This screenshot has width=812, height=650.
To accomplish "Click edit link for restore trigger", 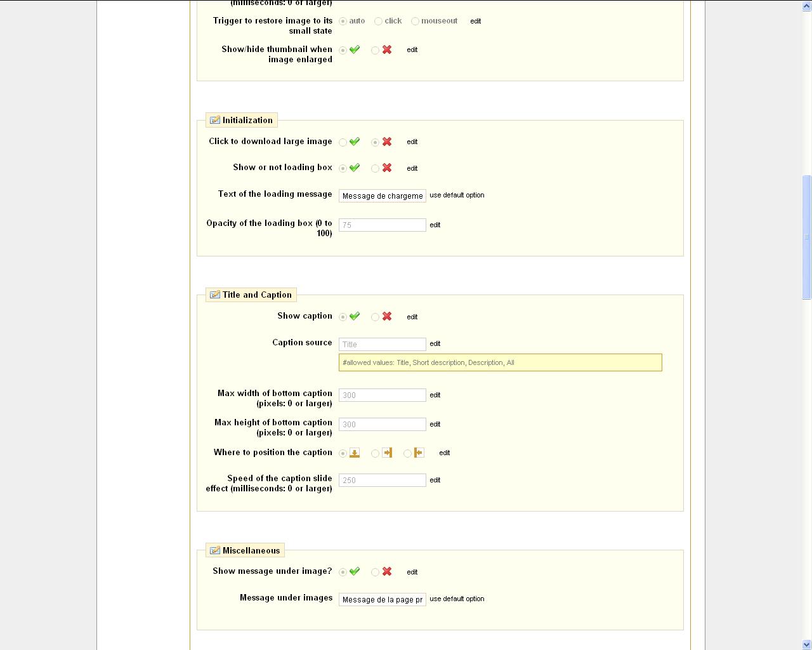I will pyautogui.click(x=475, y=21).
